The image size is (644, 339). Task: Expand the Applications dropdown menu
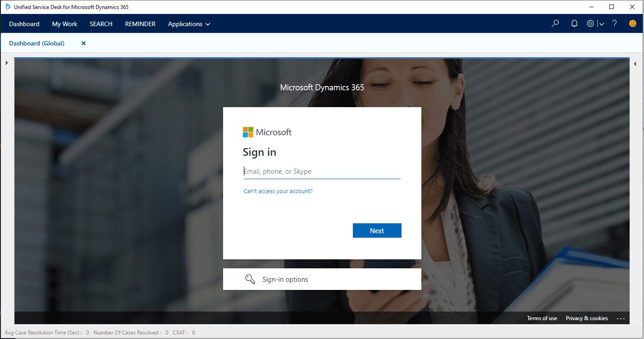(x=189, y=24)
